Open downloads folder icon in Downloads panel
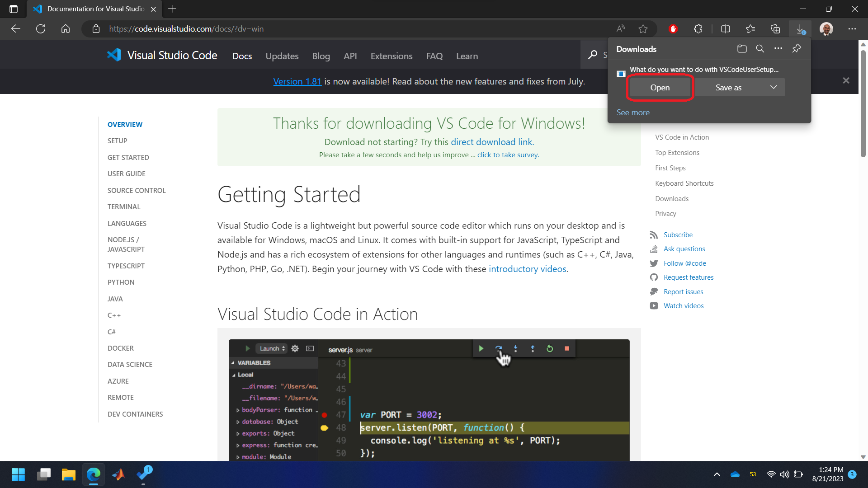The image size is (868, 488). click(x=741, y=49)
